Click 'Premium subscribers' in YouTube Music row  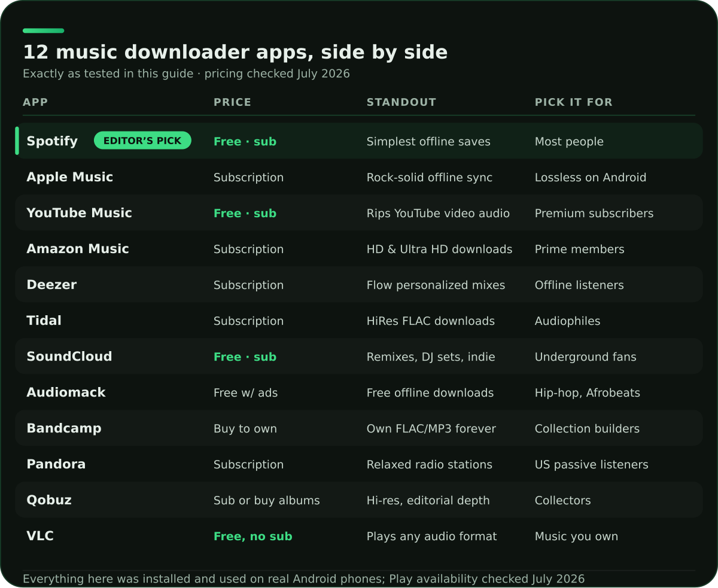[x=594, y=214]
